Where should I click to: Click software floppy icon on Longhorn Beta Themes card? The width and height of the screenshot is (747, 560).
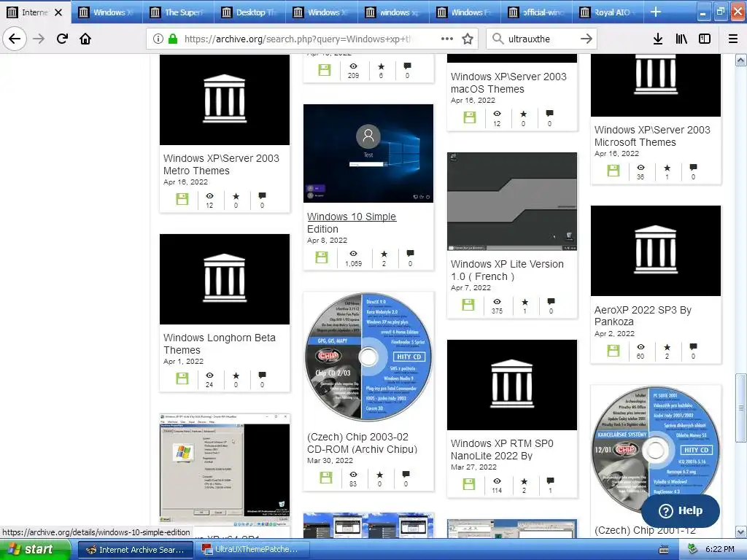pos(182,378)
